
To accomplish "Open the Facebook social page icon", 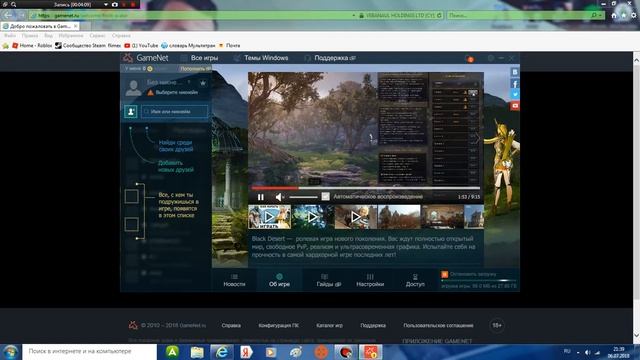I will (x=515, y=84).
